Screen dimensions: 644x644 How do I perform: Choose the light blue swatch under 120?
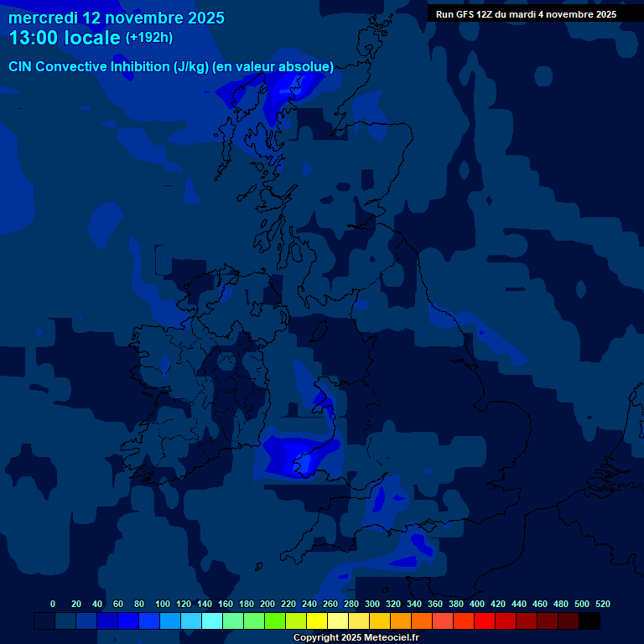(x=170, y=621)
